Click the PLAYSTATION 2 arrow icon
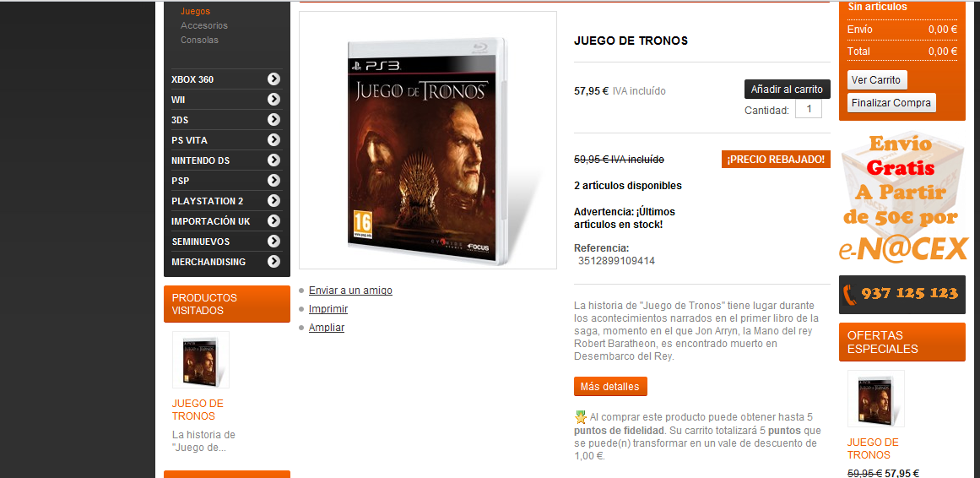Viewport: 980px width, 478px height. pos(273,200)
